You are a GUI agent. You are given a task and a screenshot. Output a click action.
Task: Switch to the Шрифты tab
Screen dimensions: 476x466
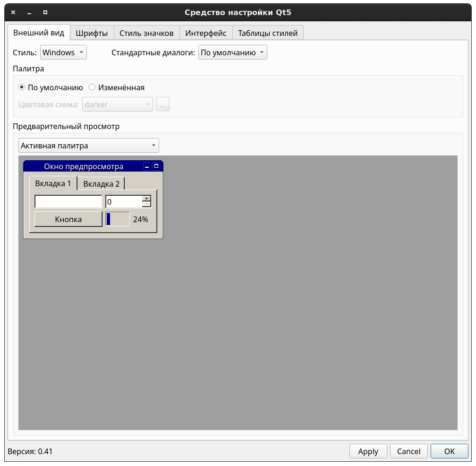[92, 33]
